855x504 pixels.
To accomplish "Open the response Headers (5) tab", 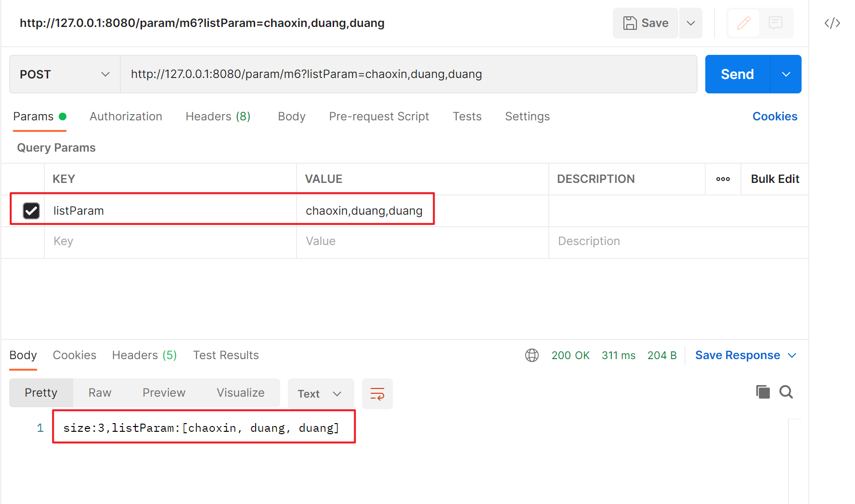I will [x=144, y=355].
